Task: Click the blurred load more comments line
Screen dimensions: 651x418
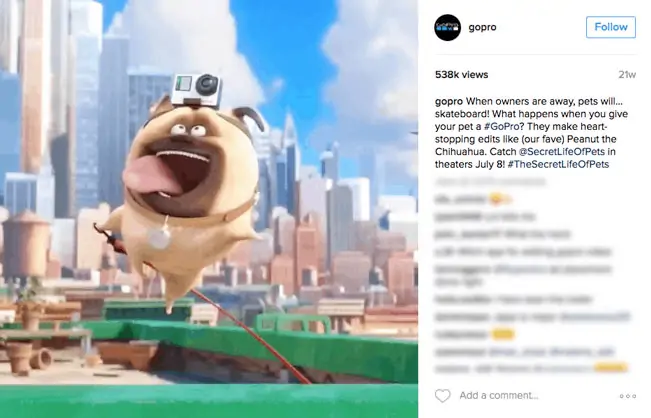Action: (490, 182)
